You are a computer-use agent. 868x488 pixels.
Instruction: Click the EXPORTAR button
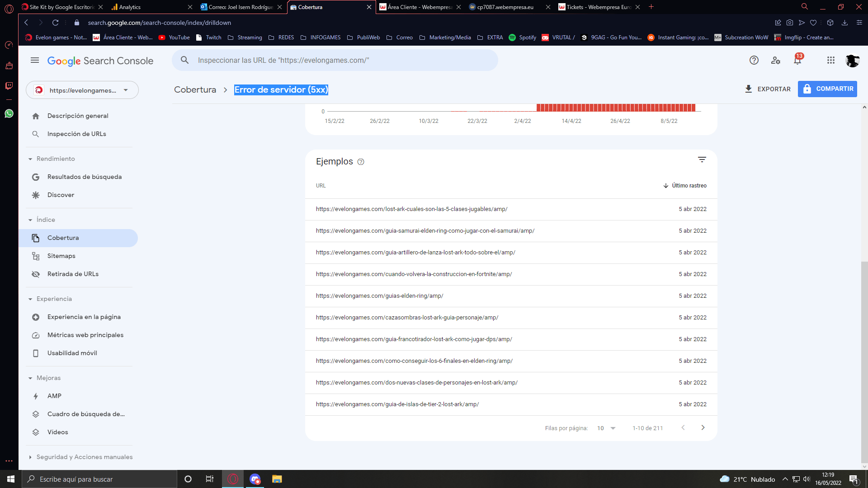768,89
